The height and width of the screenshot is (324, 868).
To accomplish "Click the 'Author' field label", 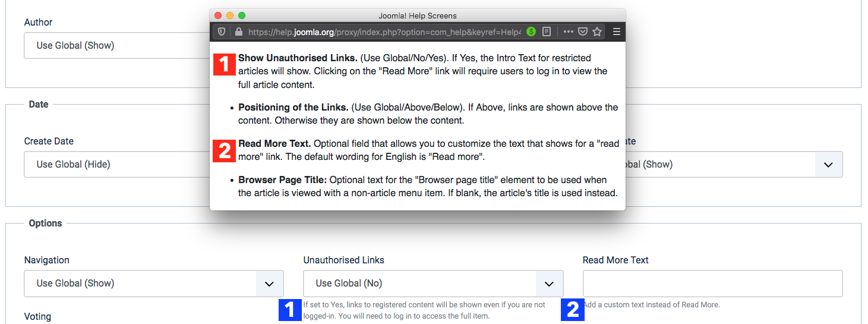I will point(38,23).
